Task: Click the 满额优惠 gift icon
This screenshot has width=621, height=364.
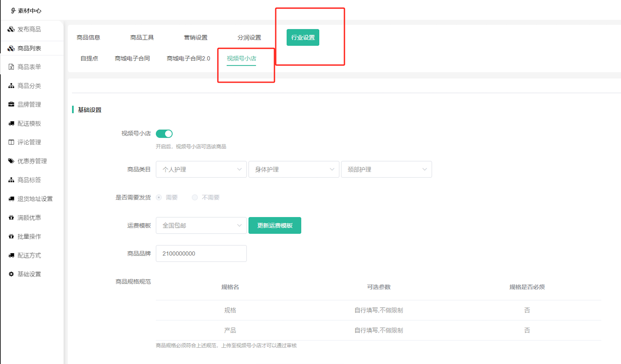Action: (x=11, y=217)
